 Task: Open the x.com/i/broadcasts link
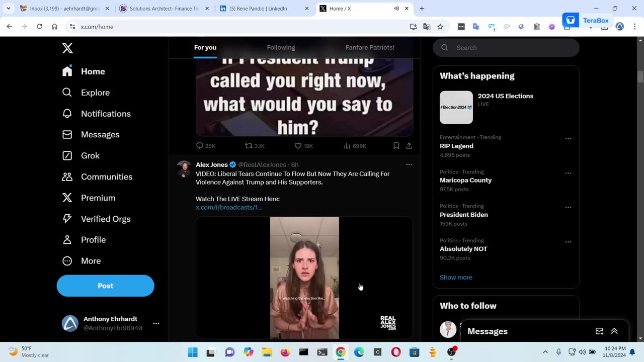click(x=229, y=207)
